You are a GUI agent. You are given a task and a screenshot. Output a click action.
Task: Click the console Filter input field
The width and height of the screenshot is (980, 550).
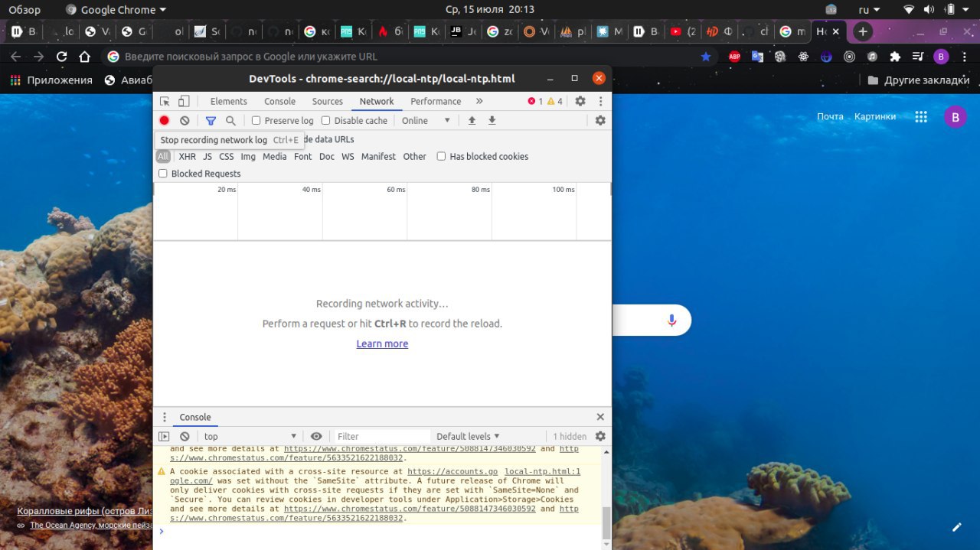382,436
